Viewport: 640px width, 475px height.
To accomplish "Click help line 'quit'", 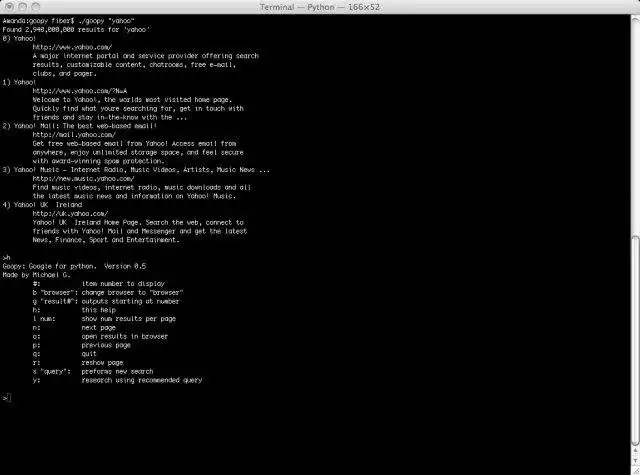I will 89,354.
